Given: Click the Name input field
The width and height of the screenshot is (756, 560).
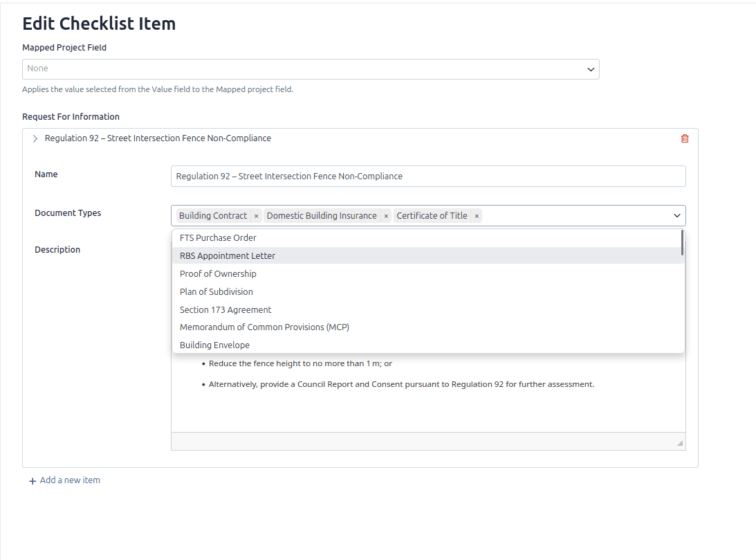Looking at the screenshot, I should [x=428, y=177].
